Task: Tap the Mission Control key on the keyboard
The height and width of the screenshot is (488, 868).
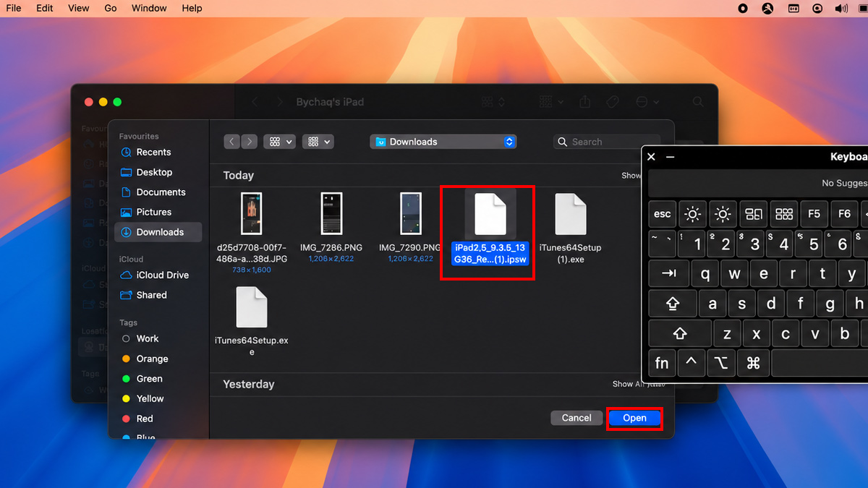Action: [x=754, y=214]
